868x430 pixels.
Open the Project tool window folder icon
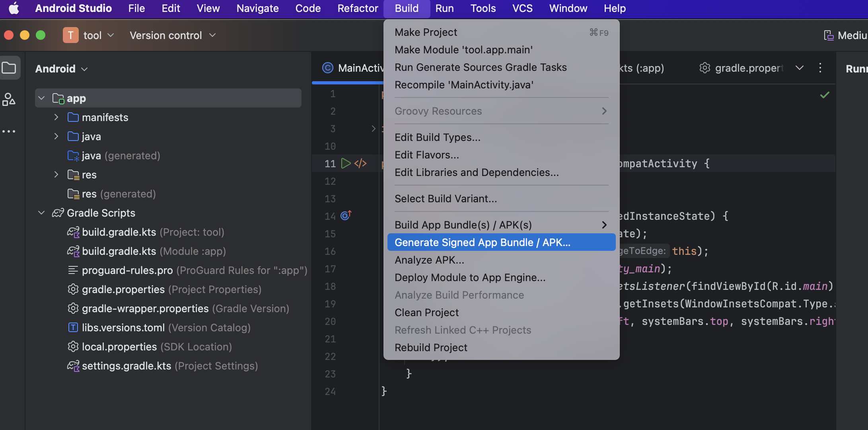pyautogui.click(x=9, y=68)
